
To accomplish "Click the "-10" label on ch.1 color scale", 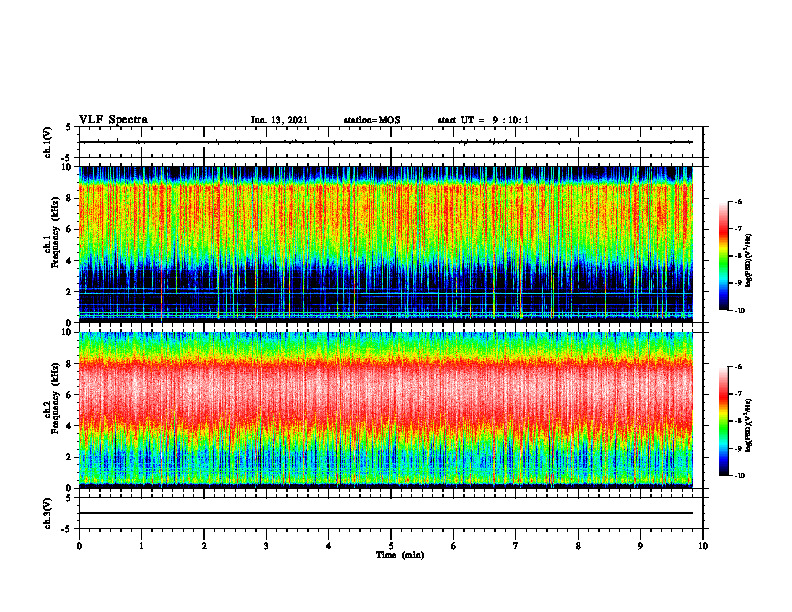I will [739, 311].
